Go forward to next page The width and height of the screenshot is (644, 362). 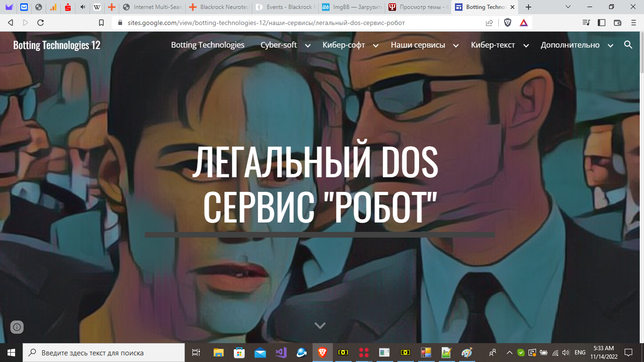coord(25,23)
